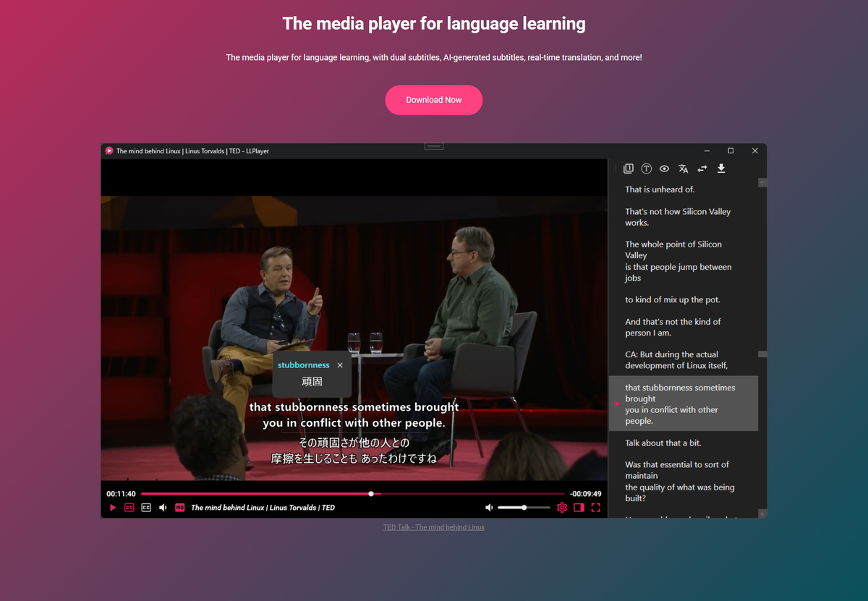Click the seek bar progress handle
868x601 pixels.
[x=371, y=494]
